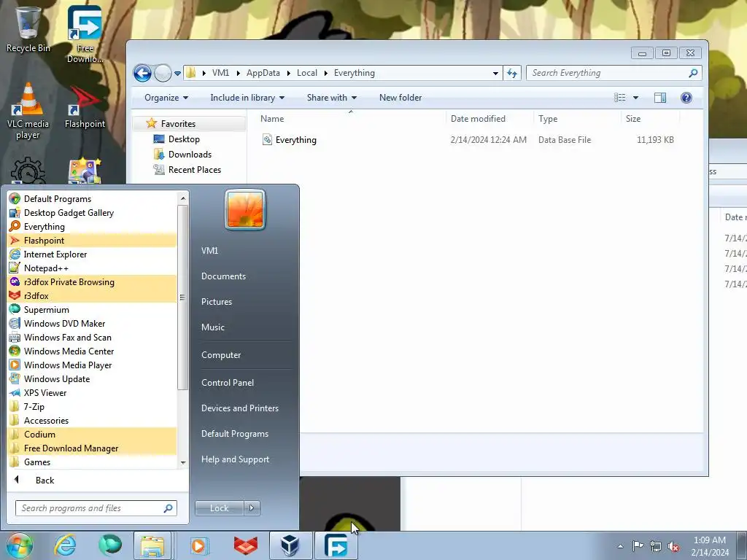Expand Free Download Manager program folder
This screenshot has height=560, width=747.
[x=93, y=448]
